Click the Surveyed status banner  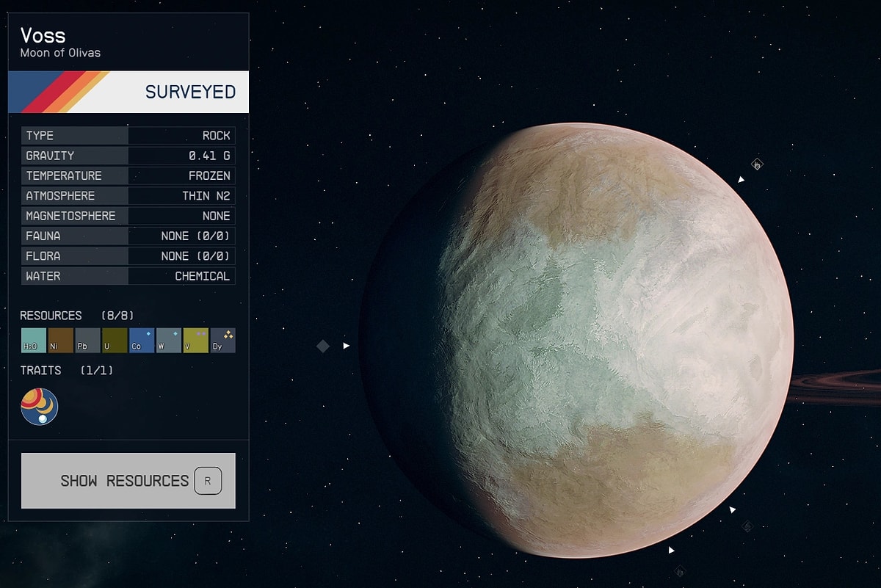pos(128,92)
